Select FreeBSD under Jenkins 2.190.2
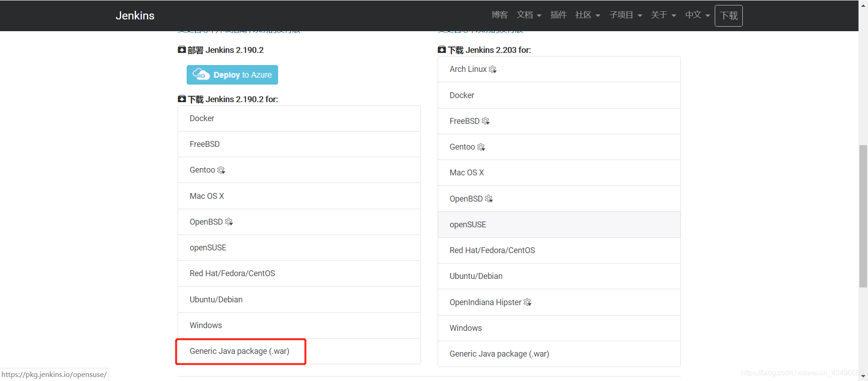 (x=299, y=144)
